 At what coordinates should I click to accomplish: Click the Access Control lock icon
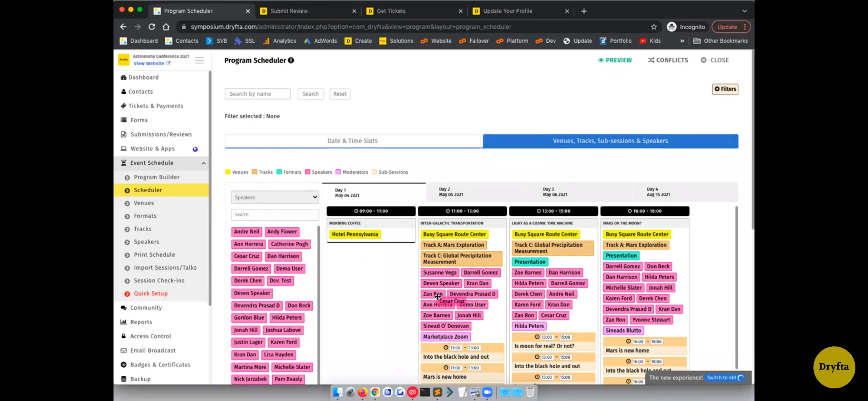pos(124,336)
